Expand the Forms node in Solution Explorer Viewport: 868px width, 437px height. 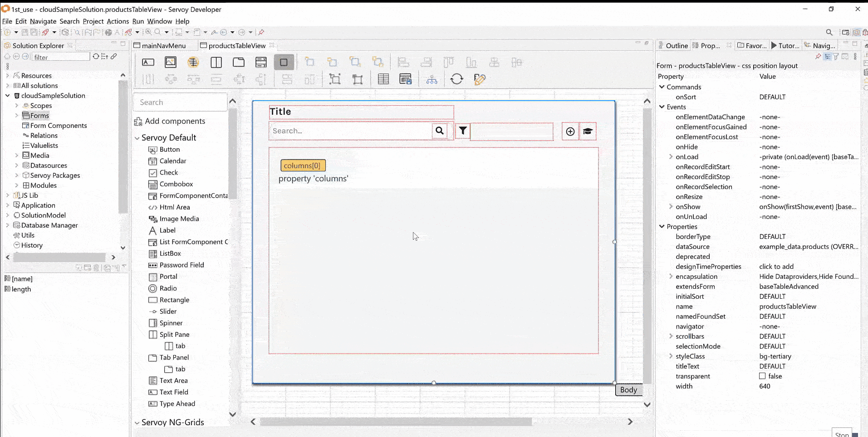point(17,116)
